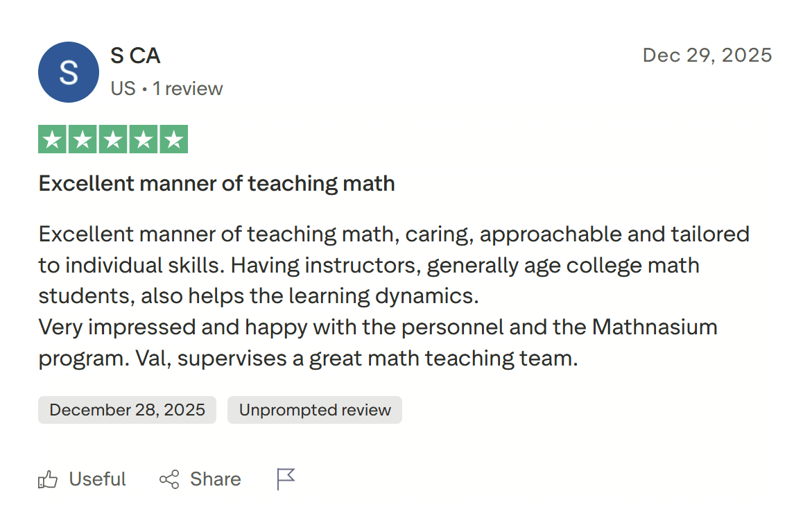Click the Unprompted review badge

point(314,410)
